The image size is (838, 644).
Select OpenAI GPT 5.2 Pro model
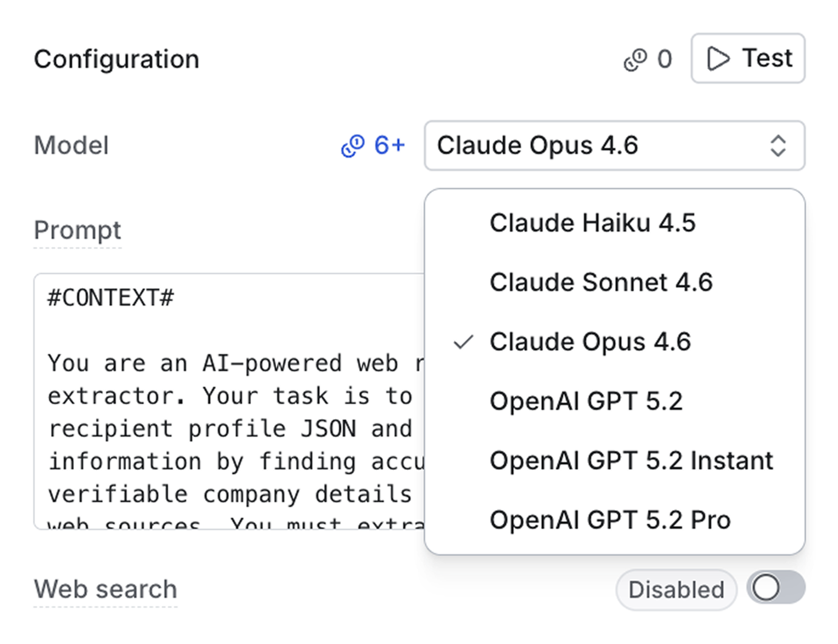click(x=610, y=520)
